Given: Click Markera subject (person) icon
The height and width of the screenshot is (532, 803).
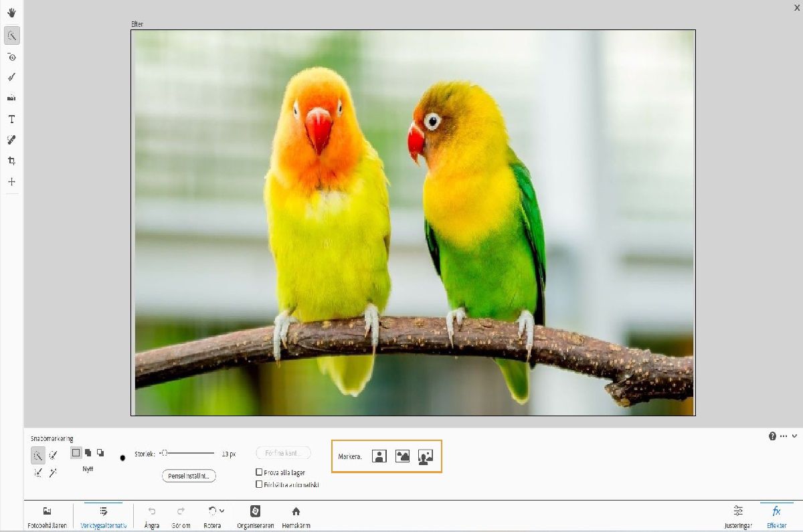Looking at the screenshot, I should point(379,456).
